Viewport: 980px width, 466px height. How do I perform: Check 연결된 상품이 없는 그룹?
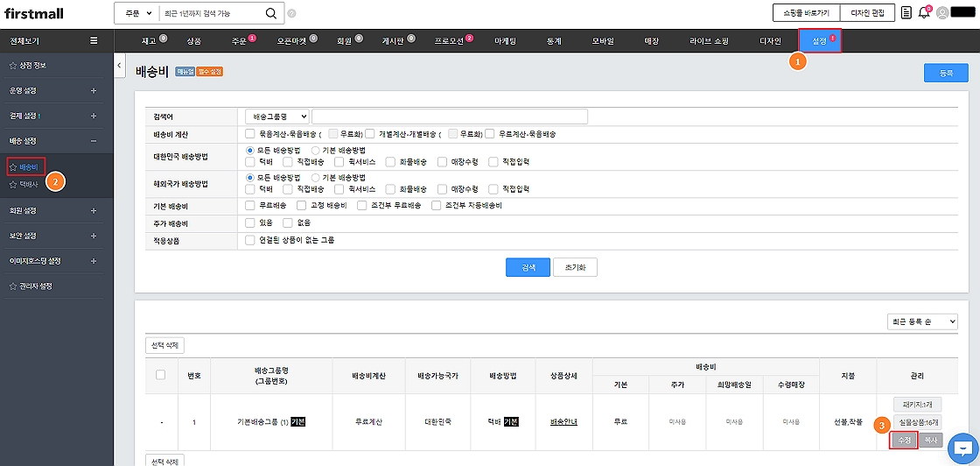tap(250, 239)
